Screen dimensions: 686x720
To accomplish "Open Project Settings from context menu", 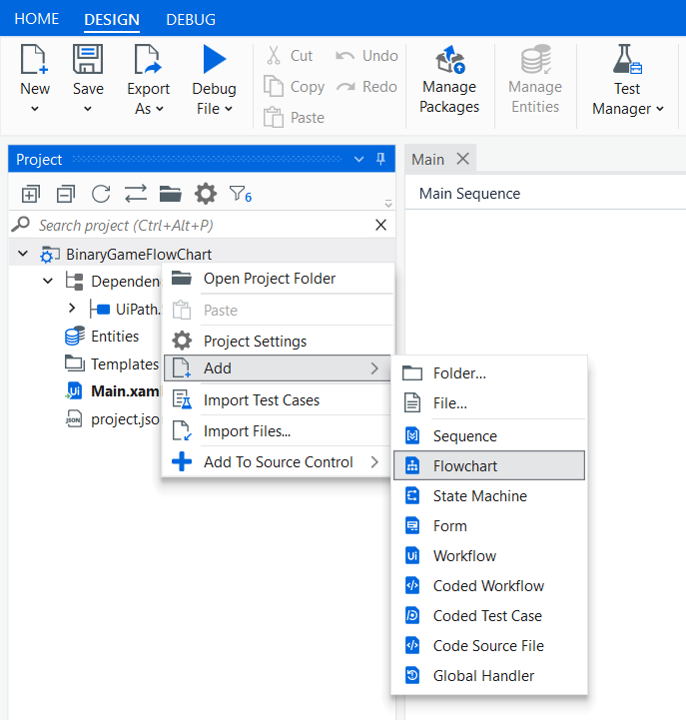I will pyautogui.click(x=278, y=341).
